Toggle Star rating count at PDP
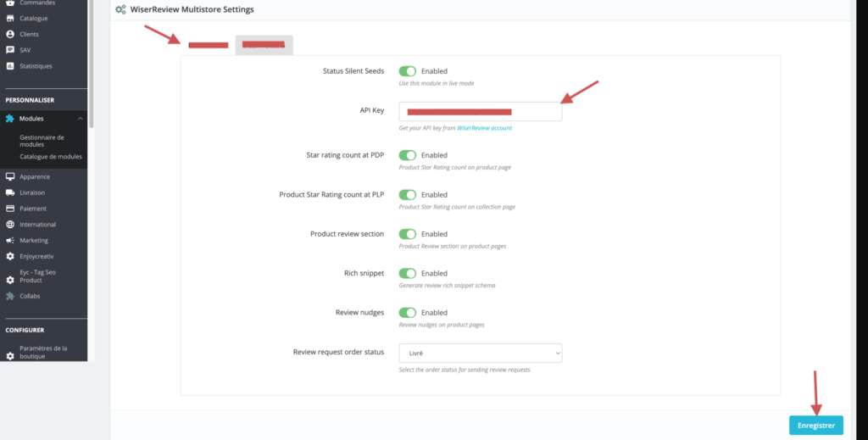 [x=408, y=156]
